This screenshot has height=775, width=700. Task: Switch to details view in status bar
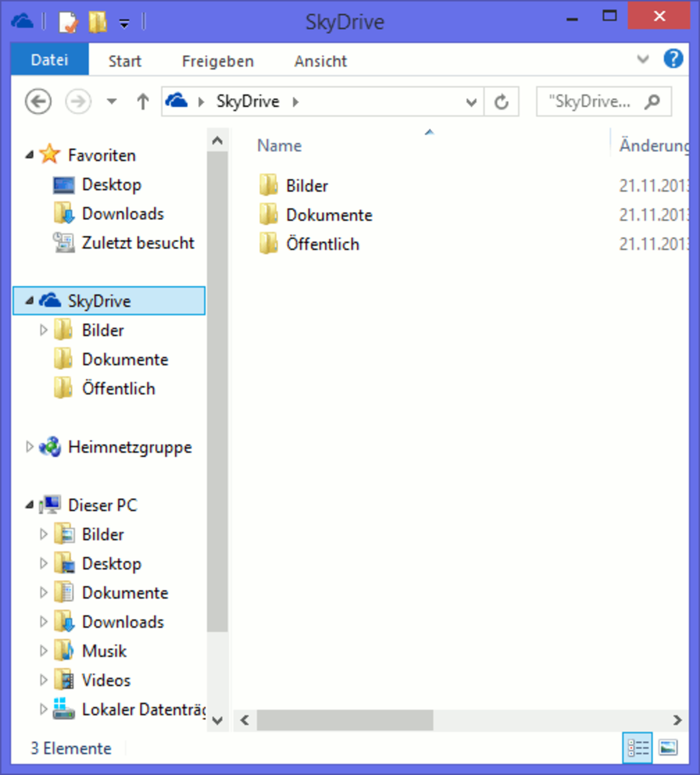tap(638, 748)
